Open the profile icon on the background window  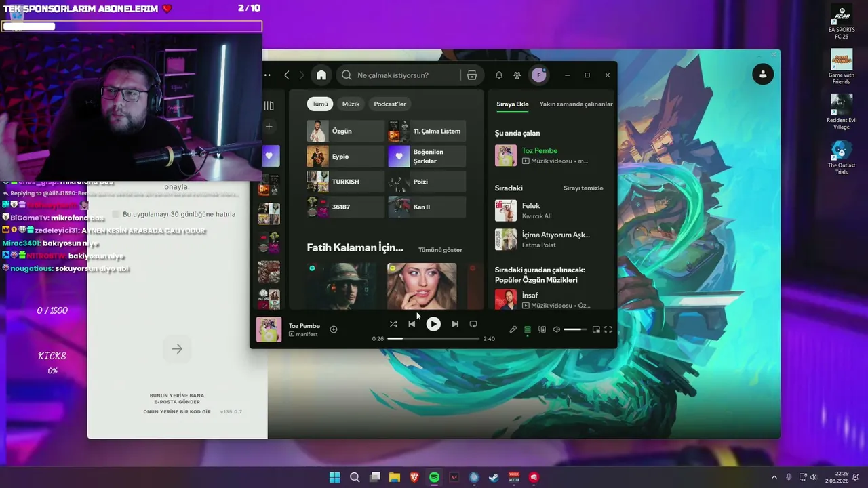[763, 74]
